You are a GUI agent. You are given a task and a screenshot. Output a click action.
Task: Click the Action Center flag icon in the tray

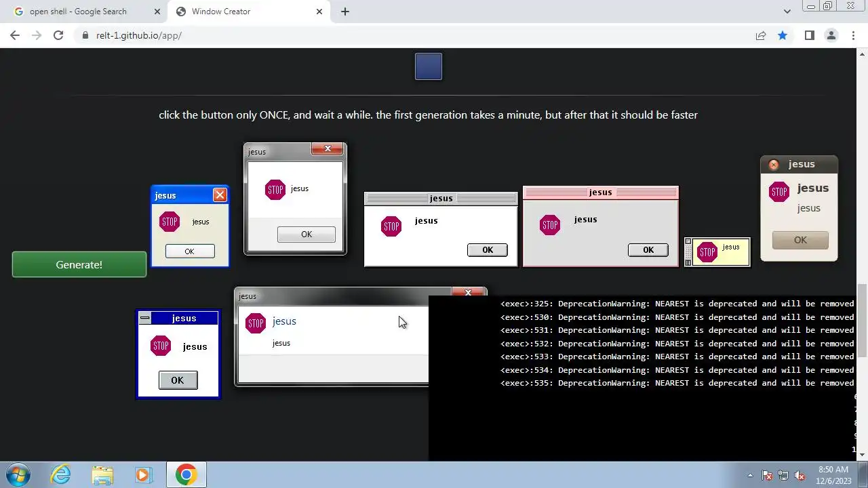(x=767, y=475)
